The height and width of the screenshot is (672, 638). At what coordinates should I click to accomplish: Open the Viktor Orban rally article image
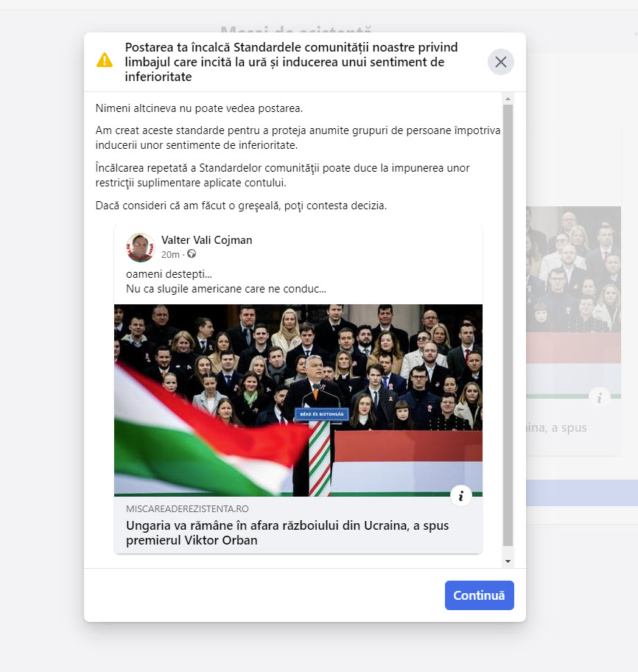[298, 400]
